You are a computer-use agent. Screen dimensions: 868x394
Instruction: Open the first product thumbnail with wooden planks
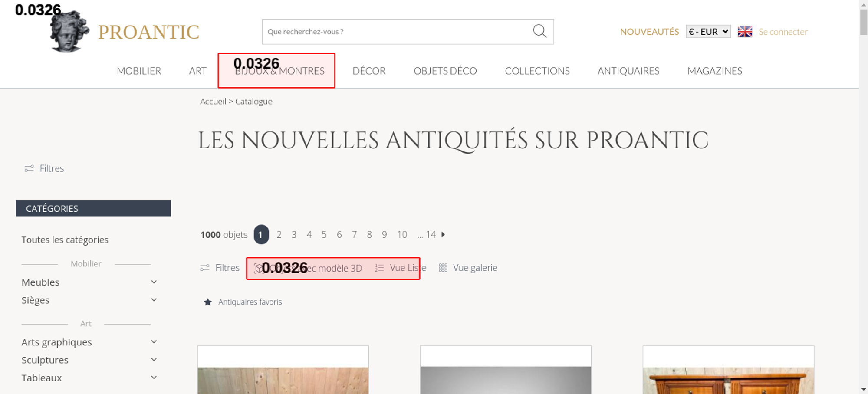283,370
